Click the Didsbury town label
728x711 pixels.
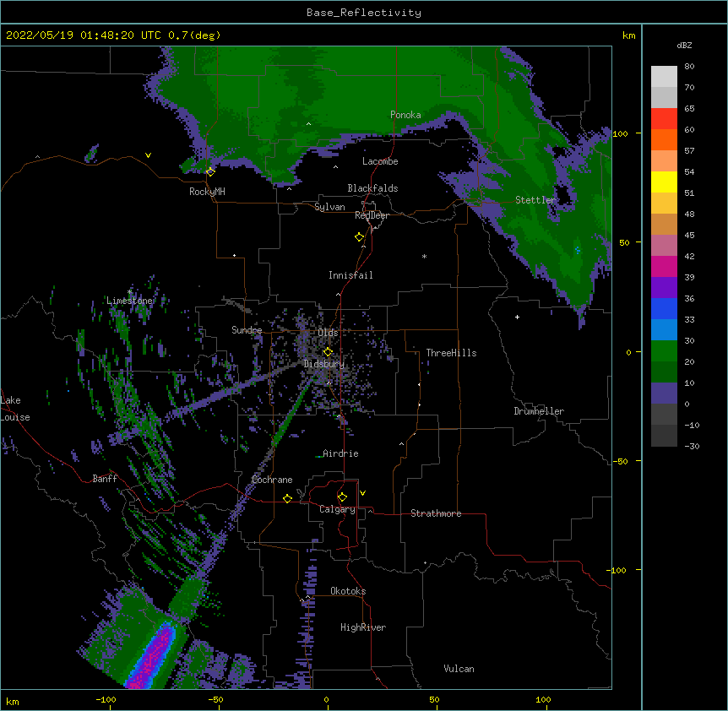[324, 364]
